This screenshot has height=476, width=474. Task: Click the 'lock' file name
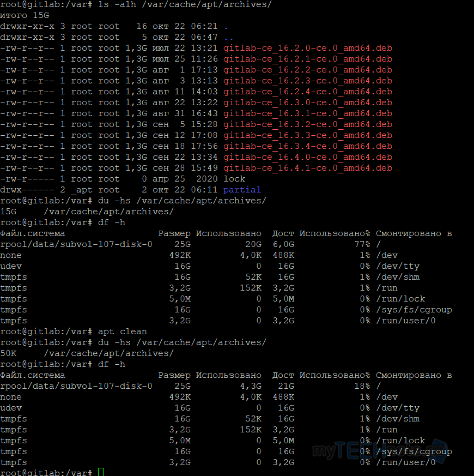(234, 179)
